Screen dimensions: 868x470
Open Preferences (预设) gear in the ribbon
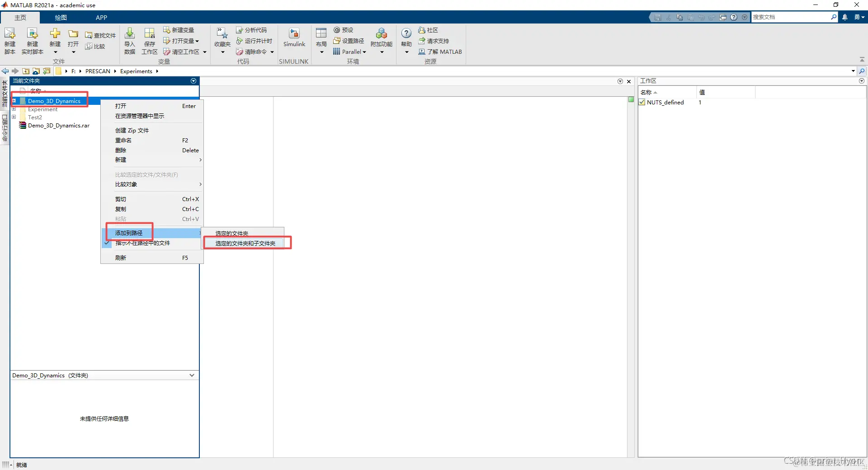343,30
